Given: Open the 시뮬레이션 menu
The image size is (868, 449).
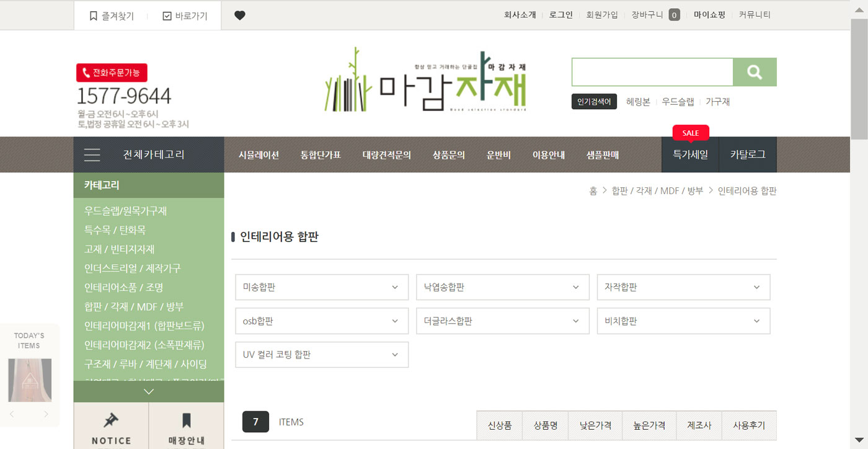Looking at the screenshot, I should tap(259, 155).
